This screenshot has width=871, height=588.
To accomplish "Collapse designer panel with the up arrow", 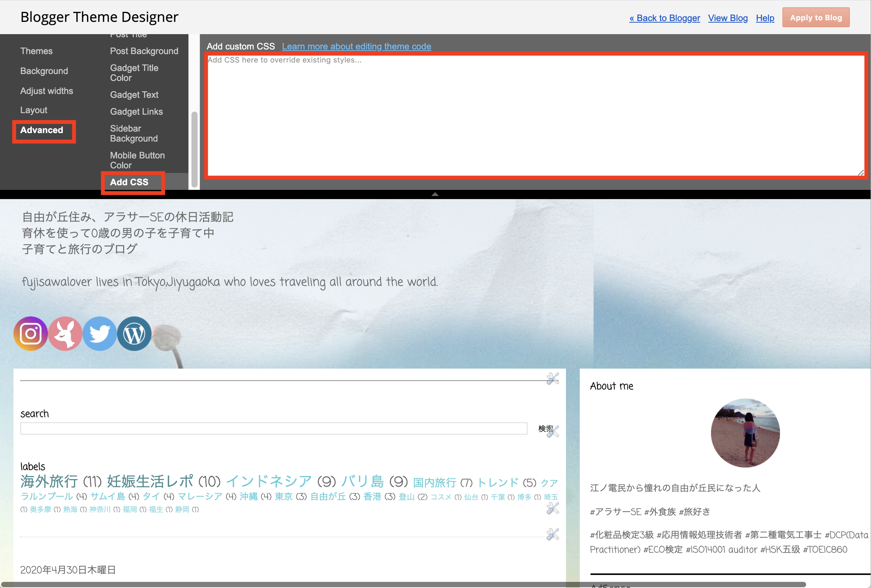I will [435, 194].
